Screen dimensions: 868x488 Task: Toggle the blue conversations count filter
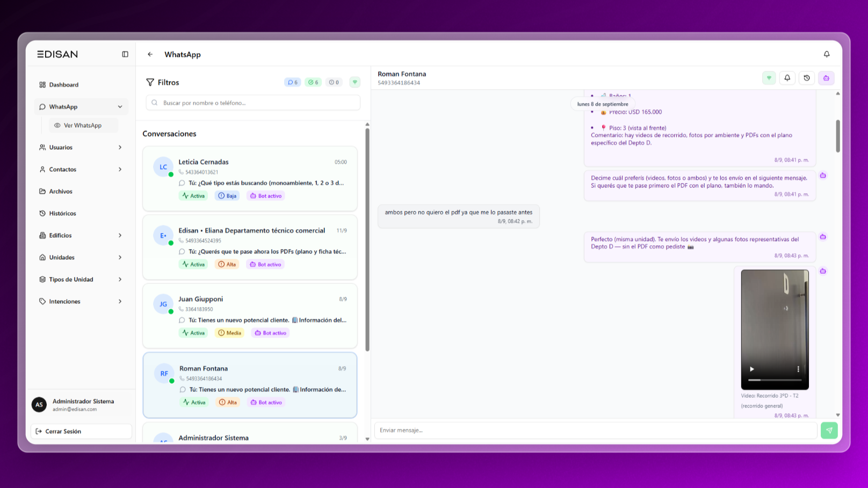(292, 82)
